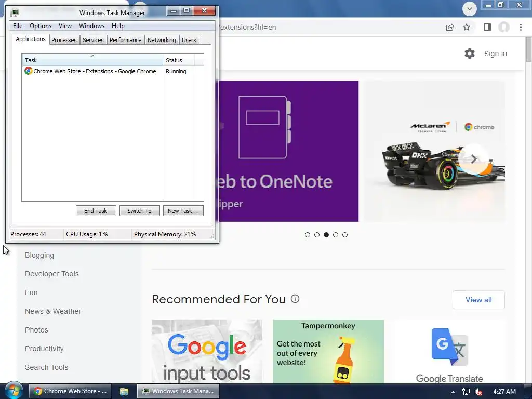
Task: Click the End Task button
Action: click(x=96, y=211)
